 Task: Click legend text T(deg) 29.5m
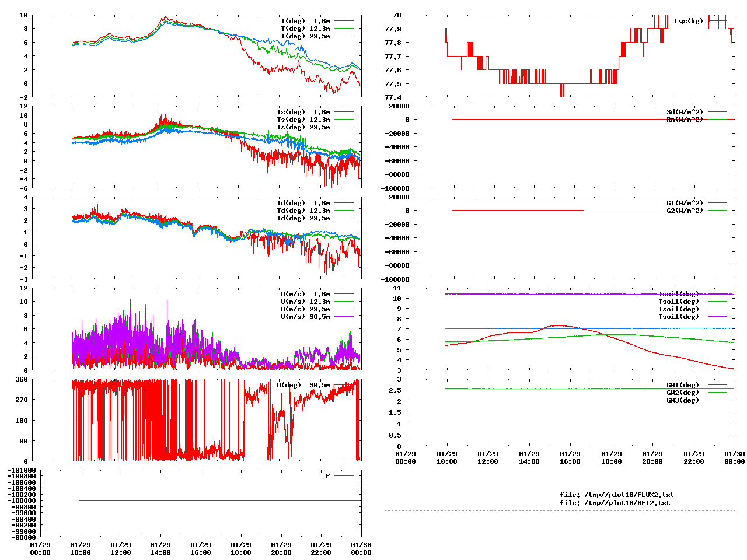[x=305, y=36]
